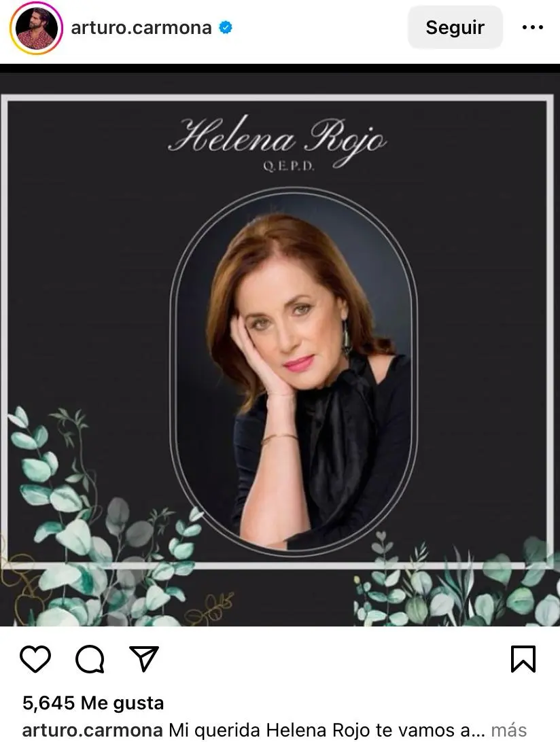Open comments via the speech bubble icon
This screenshot has height=742, width=560.
[90, 658]
